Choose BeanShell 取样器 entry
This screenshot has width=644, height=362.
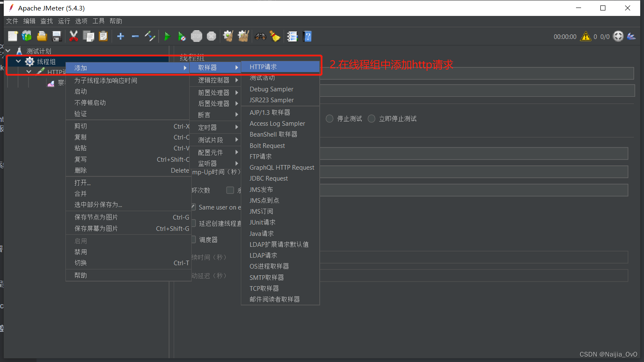click(280, 134)
